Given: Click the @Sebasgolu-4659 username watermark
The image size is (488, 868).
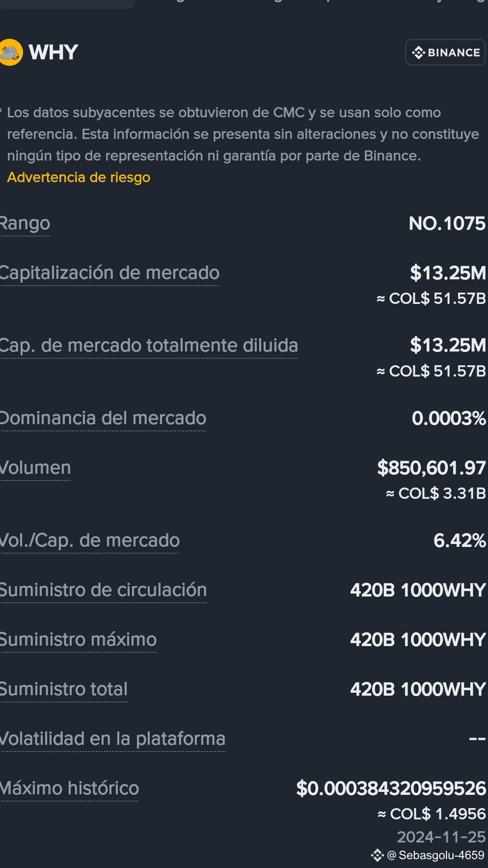Looking at the screenshot, I should click(x=435, y=855).
